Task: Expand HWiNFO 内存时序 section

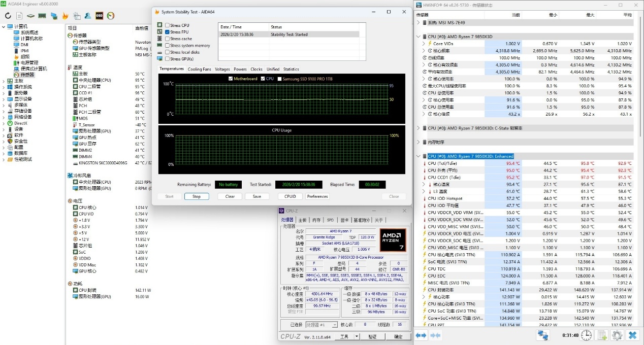Action: coord(418,142)
